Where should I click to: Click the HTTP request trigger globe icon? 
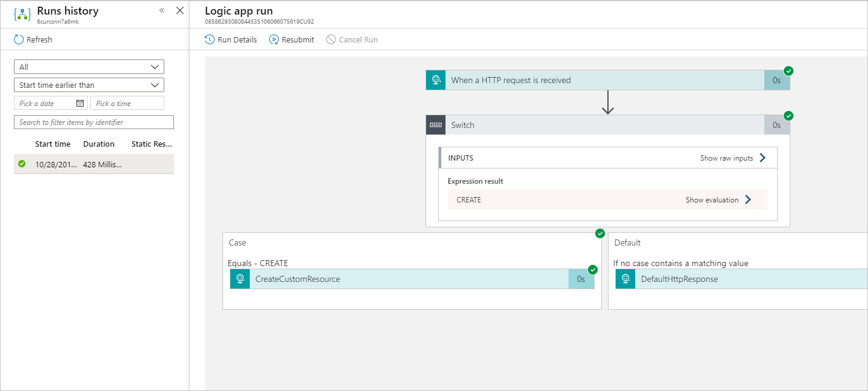(x=436, y=80)
